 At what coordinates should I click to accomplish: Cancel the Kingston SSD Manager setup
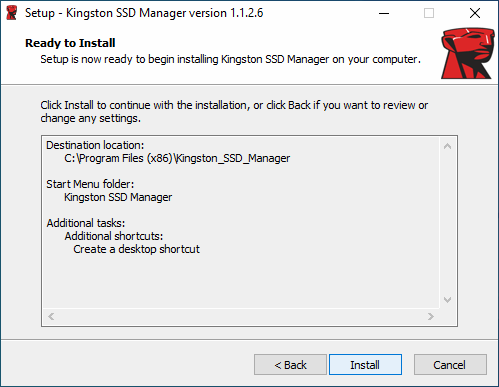point(450,365)
